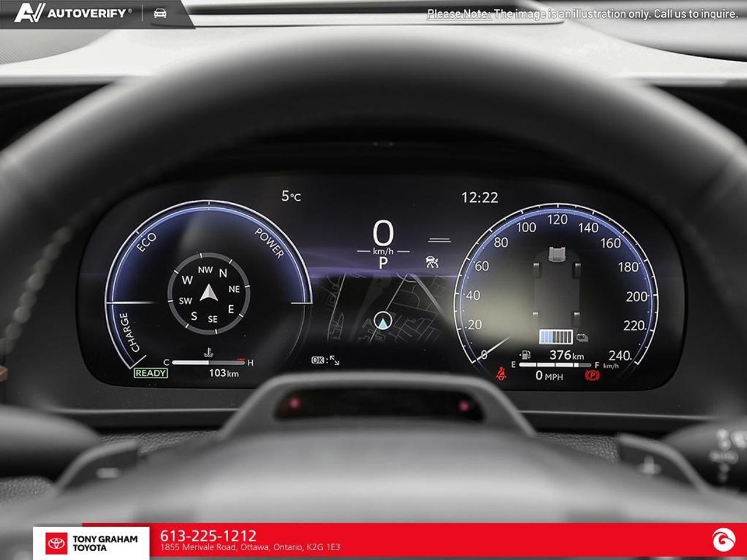Click the hybrid battery level bars
This screenshot has height=560, width=747.
pos(556,337)
